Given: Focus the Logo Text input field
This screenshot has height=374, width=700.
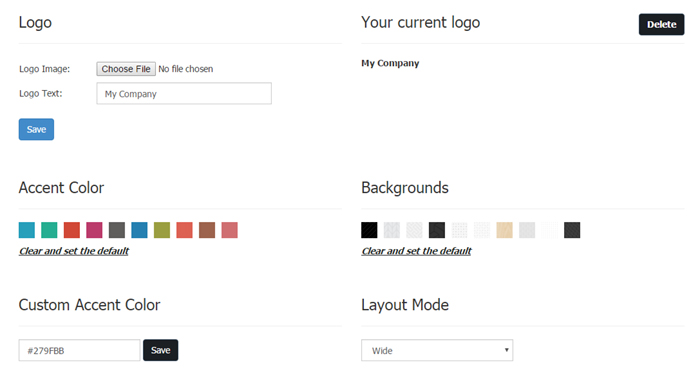Looking at the screenshot, I should 184,93.
